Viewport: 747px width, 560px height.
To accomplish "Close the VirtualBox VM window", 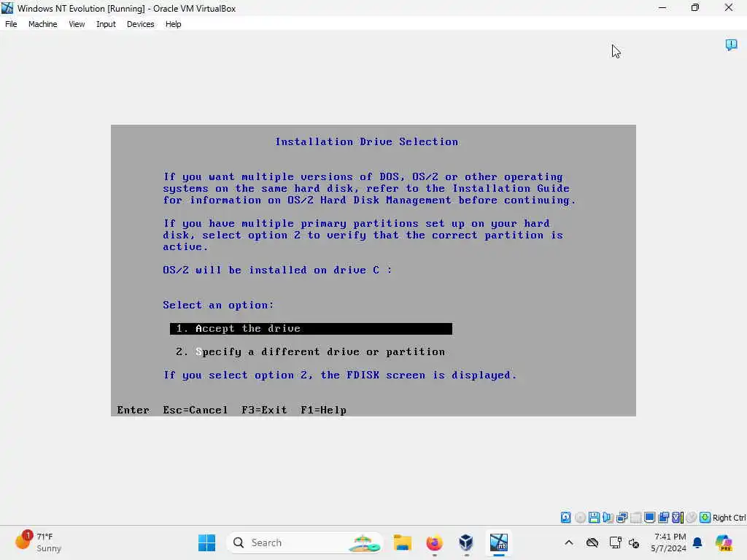I will (x=729, y=7).
